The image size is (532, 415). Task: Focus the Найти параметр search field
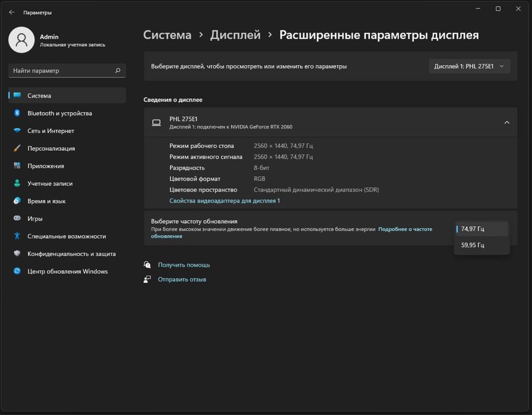click(67, 71)
